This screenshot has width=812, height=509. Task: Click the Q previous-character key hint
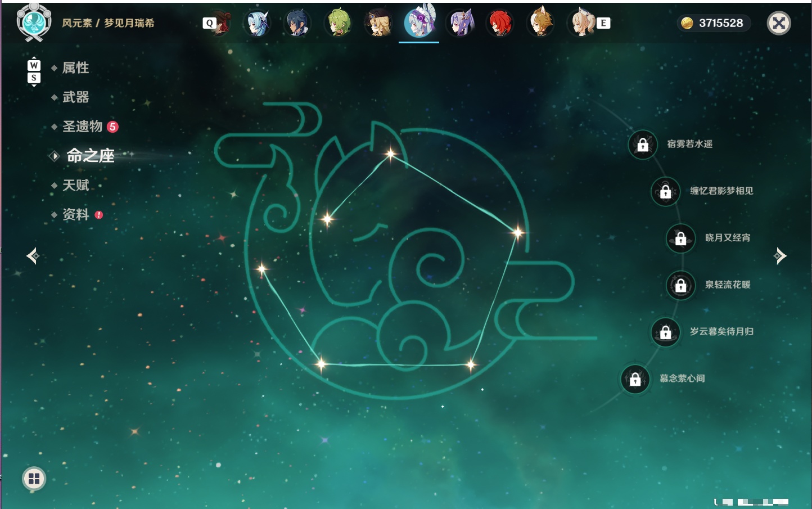point(209,23)
